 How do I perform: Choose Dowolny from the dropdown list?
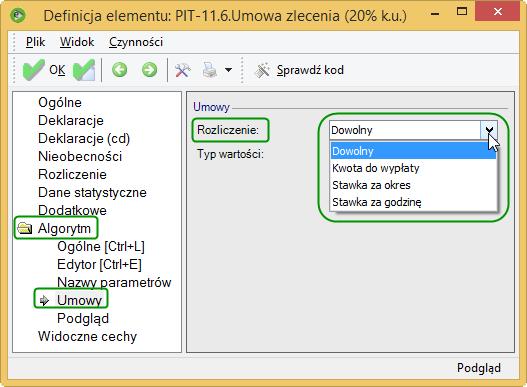tap(413, 151)
